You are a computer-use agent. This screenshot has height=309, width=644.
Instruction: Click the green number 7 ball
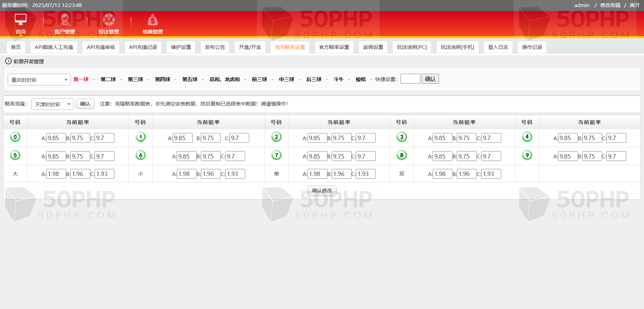pos(276,156)
